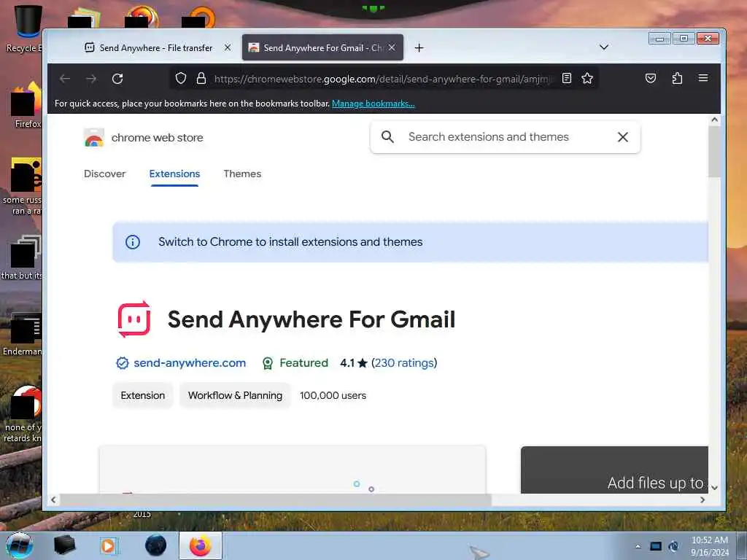Select the Send Anywhere For Gmail tab
747x560 pixels.
[x=322, y=47]
